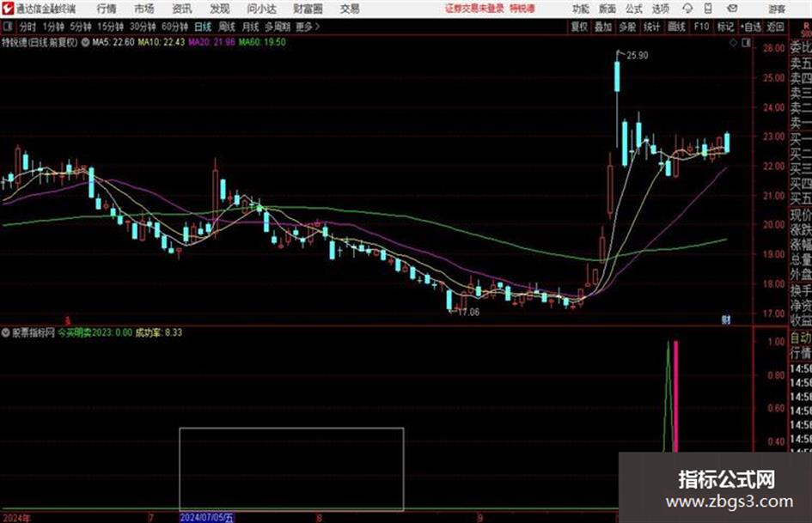The height and width of the screenshot is (523, 812).
Task: Click the 17.06 low price marker
Action: click(468, 313)
